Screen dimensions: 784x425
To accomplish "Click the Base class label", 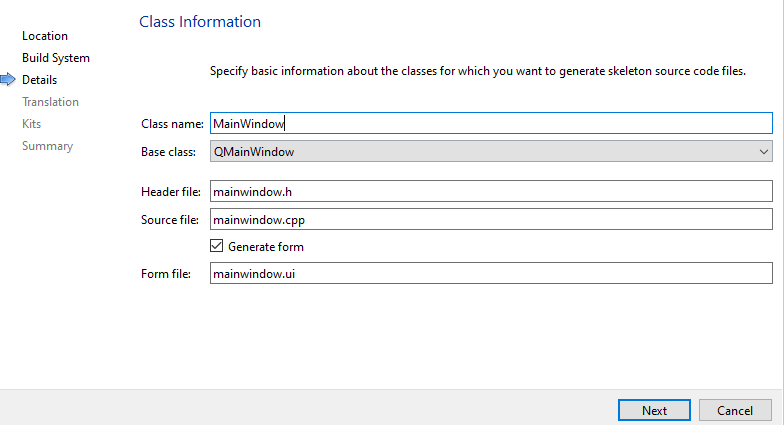I will [x=169, y=152].
